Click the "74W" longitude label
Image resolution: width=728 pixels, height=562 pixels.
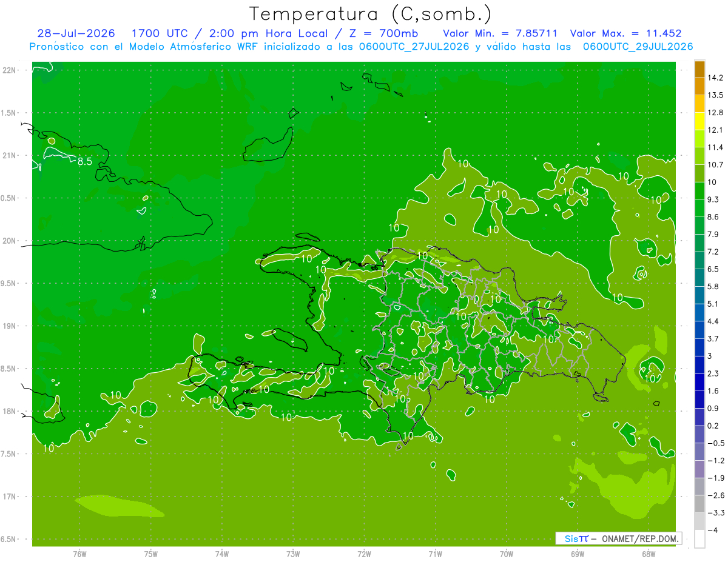222,554
